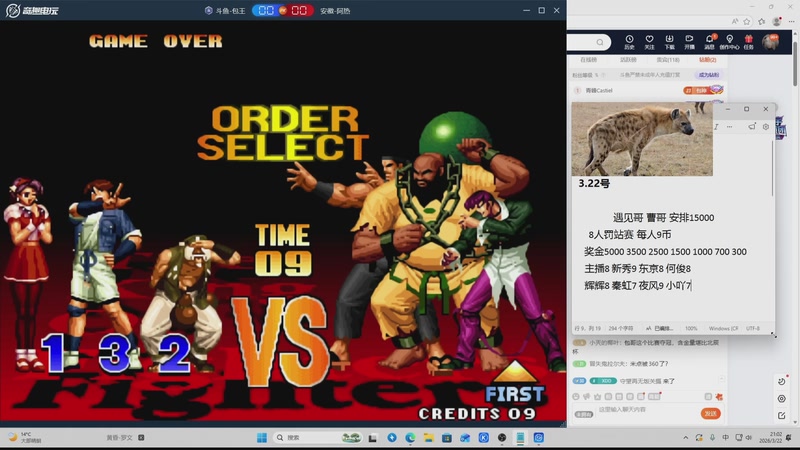The height and width of the screenshot is (450, 800).
Task: Open the Notepad settings gear icon
Action: [766, 127]
